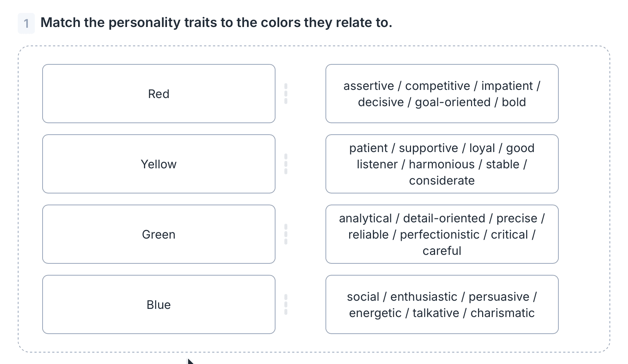
Task: Click the "Match the personality traits" heading
Action: coord(216,23)
